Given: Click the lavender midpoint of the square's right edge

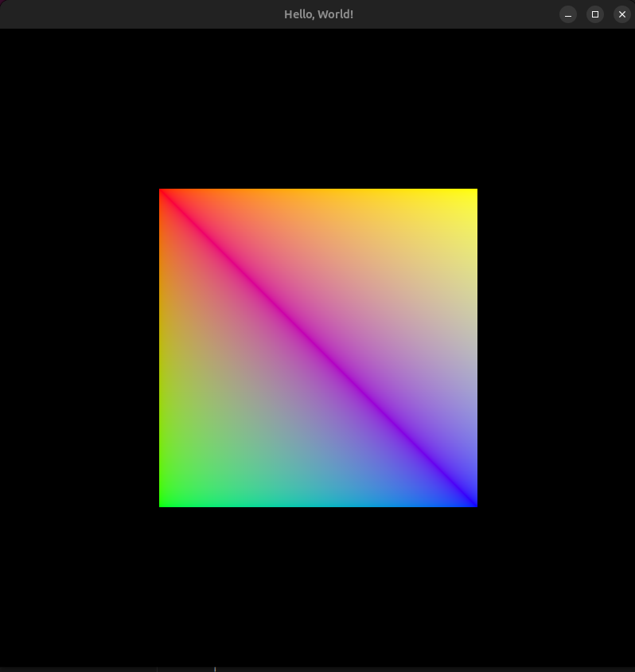Looking at the screenshot, I should 473,348.
